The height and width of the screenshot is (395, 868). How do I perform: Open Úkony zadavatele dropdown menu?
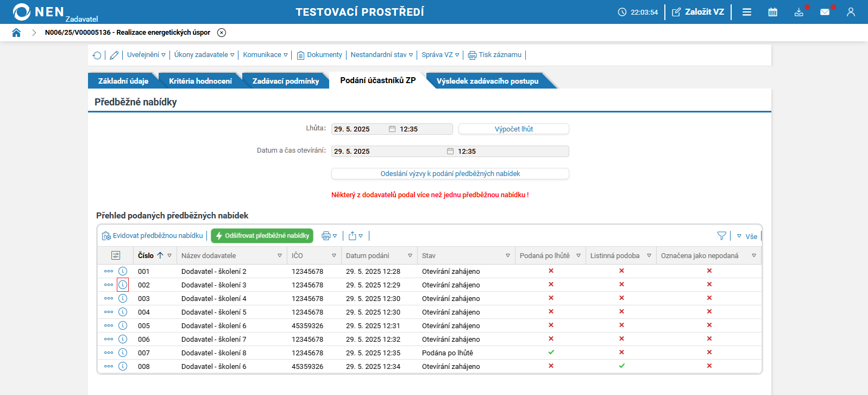point(204,55)
